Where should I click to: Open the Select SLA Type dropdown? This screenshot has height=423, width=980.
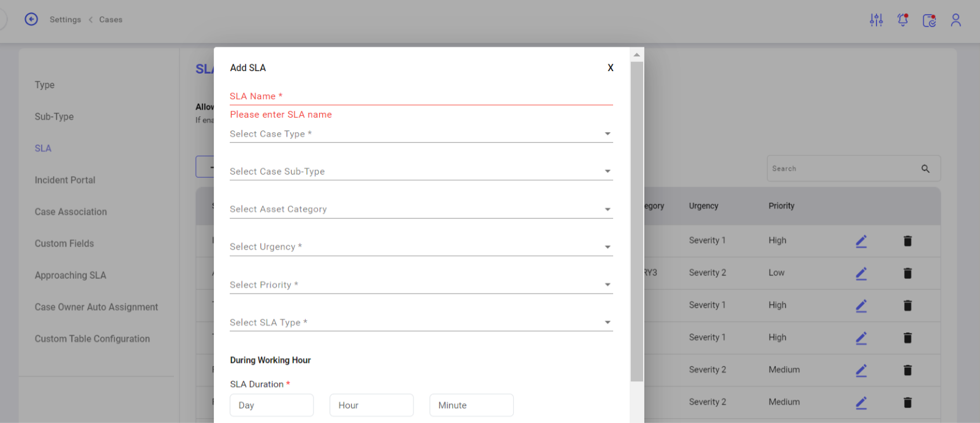(x=421, y=322)
